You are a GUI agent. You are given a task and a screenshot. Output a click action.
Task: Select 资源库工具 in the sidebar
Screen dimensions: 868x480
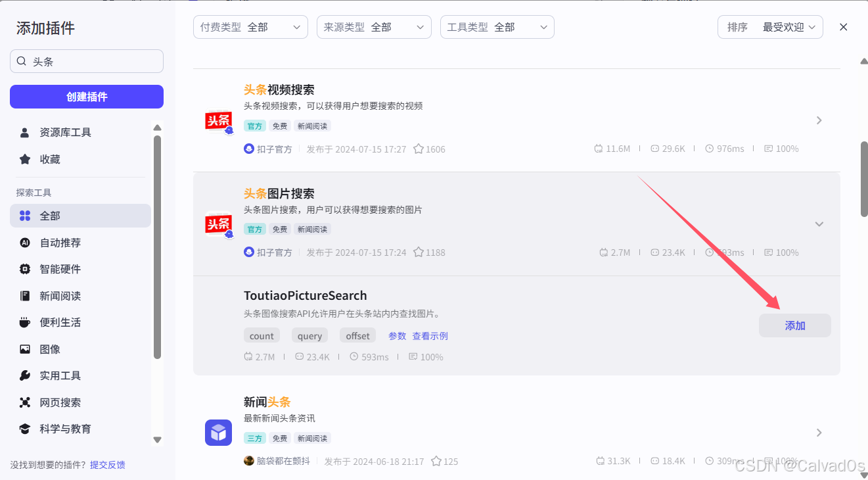click(80, 132)
